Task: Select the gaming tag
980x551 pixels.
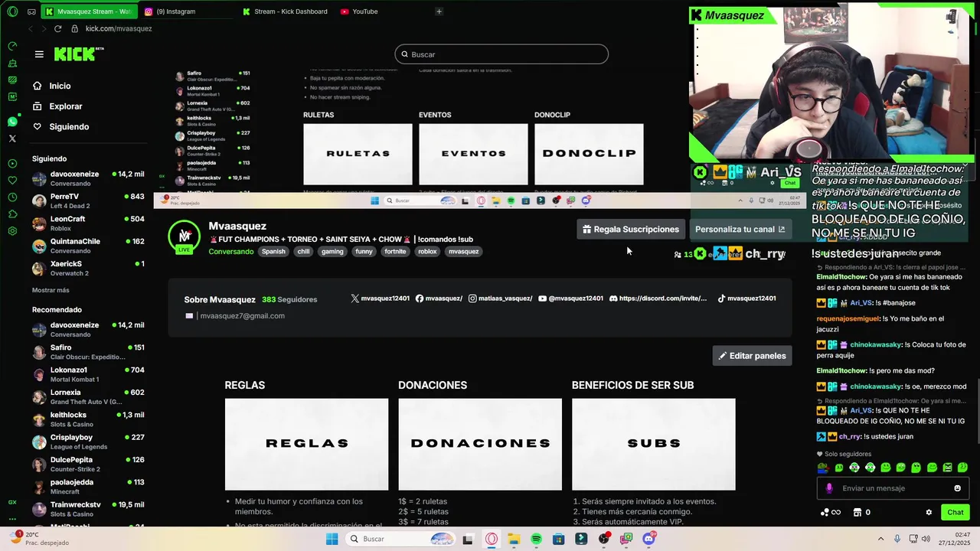Action: pos(332,251)
